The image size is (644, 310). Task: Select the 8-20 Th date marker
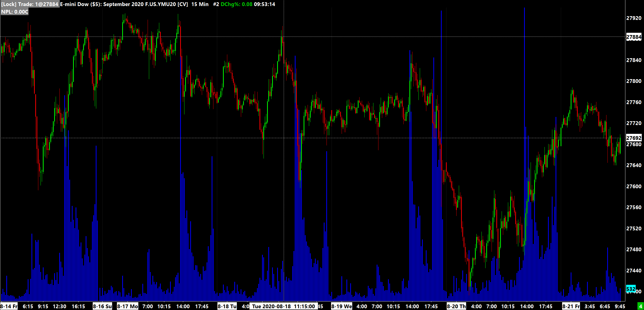coord(456,306)
